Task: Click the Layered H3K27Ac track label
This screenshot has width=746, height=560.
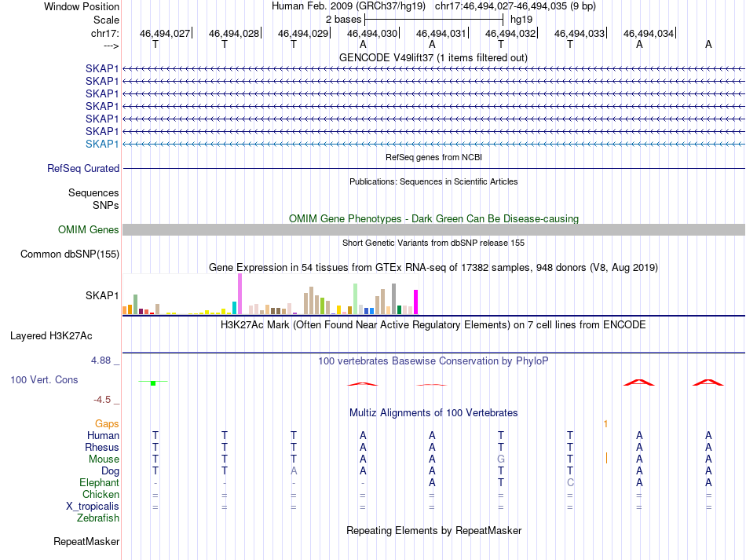Action: click(51, 336)
